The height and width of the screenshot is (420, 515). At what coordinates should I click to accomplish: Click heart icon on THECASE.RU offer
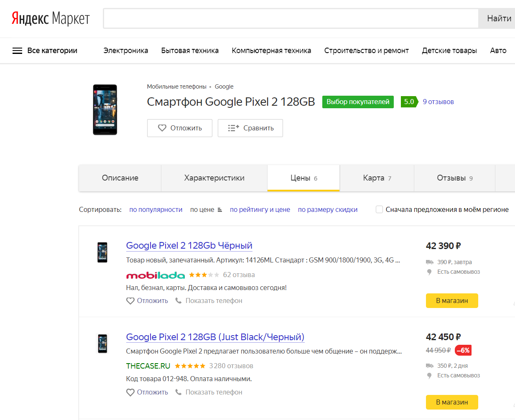click(130, 392)
